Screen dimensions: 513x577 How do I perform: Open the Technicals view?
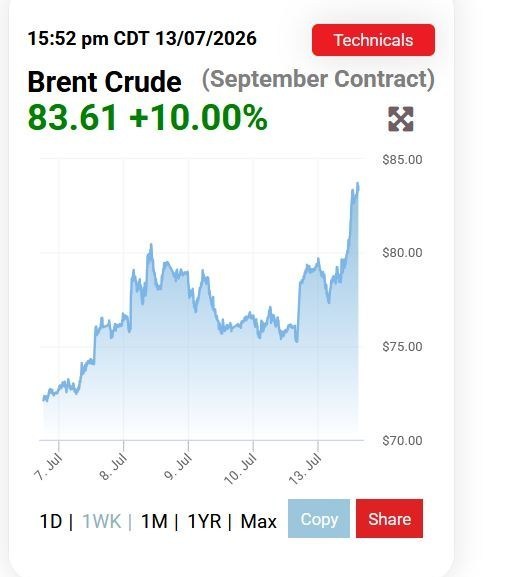(x=374, y=40)
